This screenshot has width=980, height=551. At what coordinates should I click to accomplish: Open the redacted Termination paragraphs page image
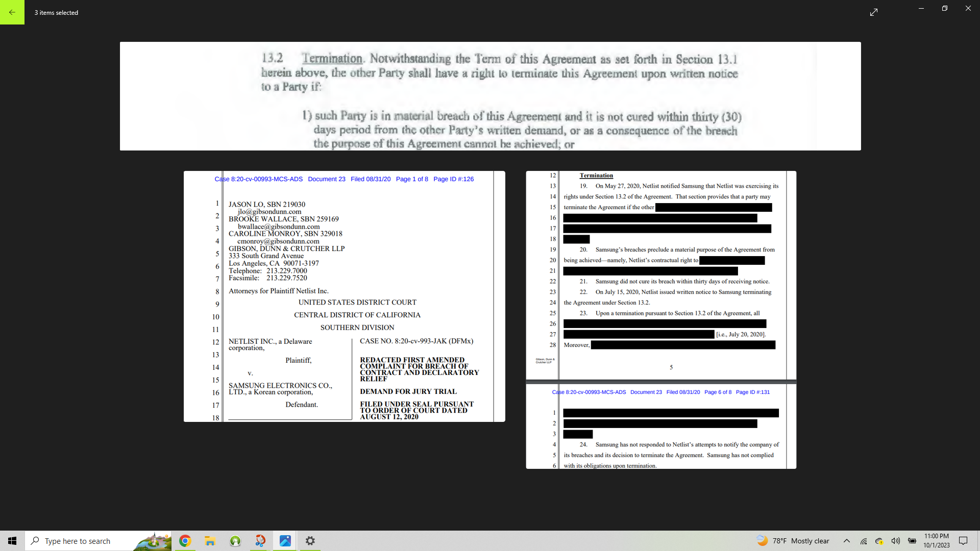point(661,320)
